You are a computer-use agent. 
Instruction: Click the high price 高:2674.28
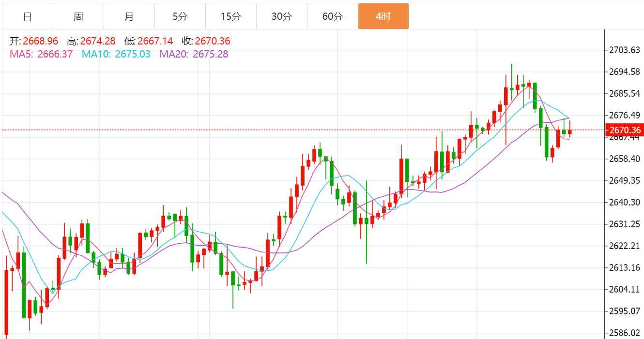(x=92, y=42)
